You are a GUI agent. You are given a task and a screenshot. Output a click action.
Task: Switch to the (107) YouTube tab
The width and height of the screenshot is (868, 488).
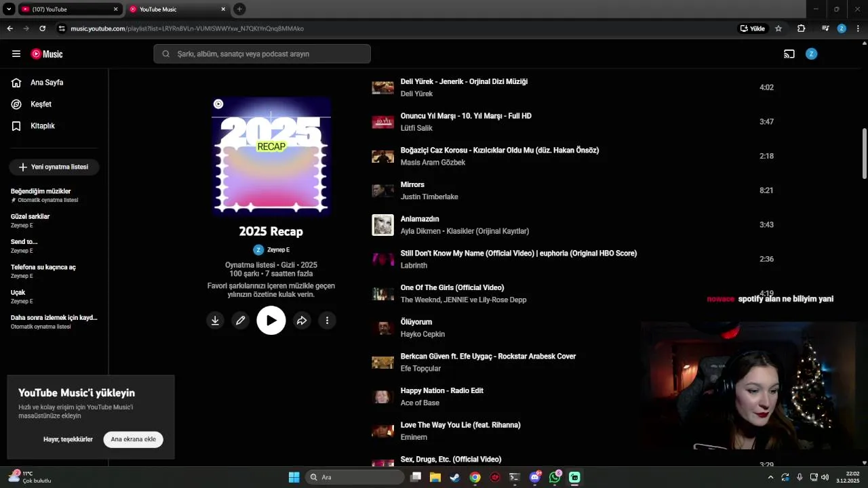(64, 9)
